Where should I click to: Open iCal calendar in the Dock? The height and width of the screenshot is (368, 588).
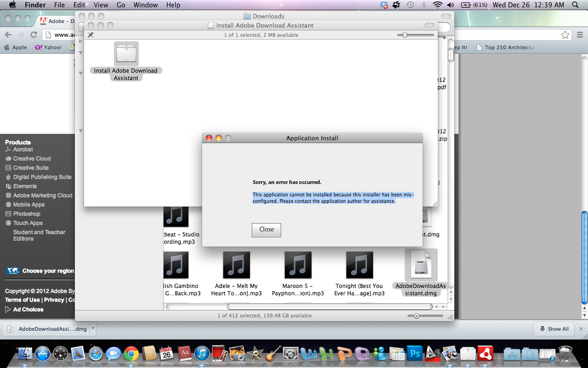[167, 353]
